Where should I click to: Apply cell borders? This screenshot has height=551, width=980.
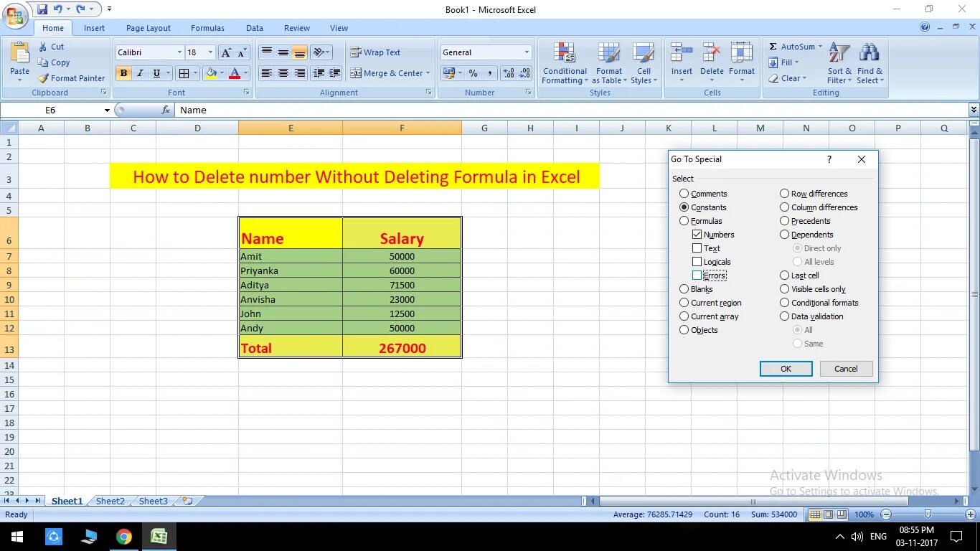pos(184,73)
